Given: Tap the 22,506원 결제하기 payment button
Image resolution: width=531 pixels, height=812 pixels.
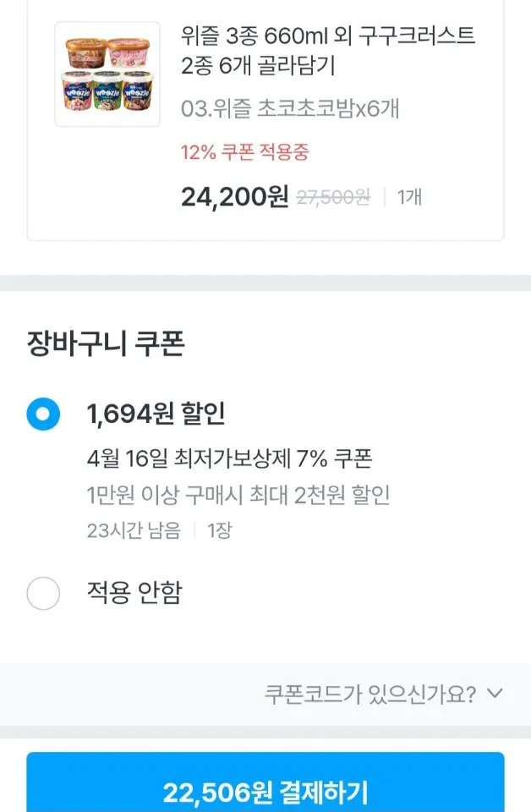Looking at the screenshot, I should 265,790.
